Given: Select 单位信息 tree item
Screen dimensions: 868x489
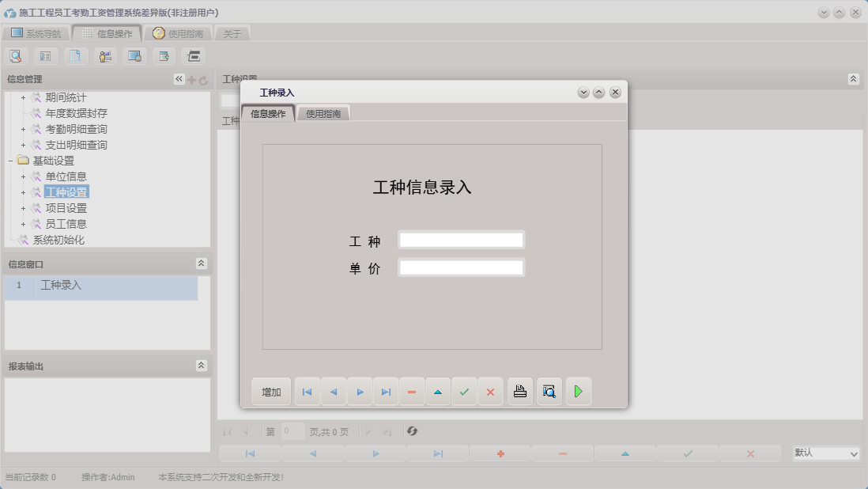Looking at the screenshot, I should [66, 176].
